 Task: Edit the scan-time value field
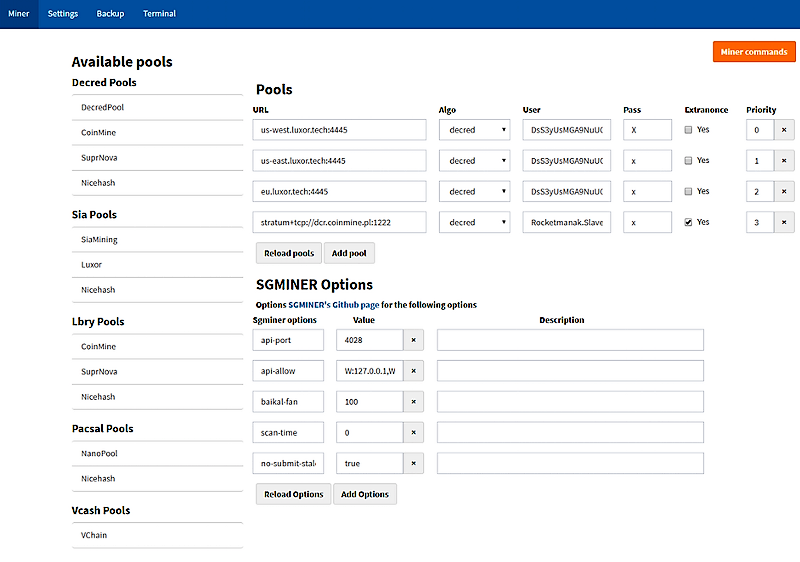click(370, 432)
